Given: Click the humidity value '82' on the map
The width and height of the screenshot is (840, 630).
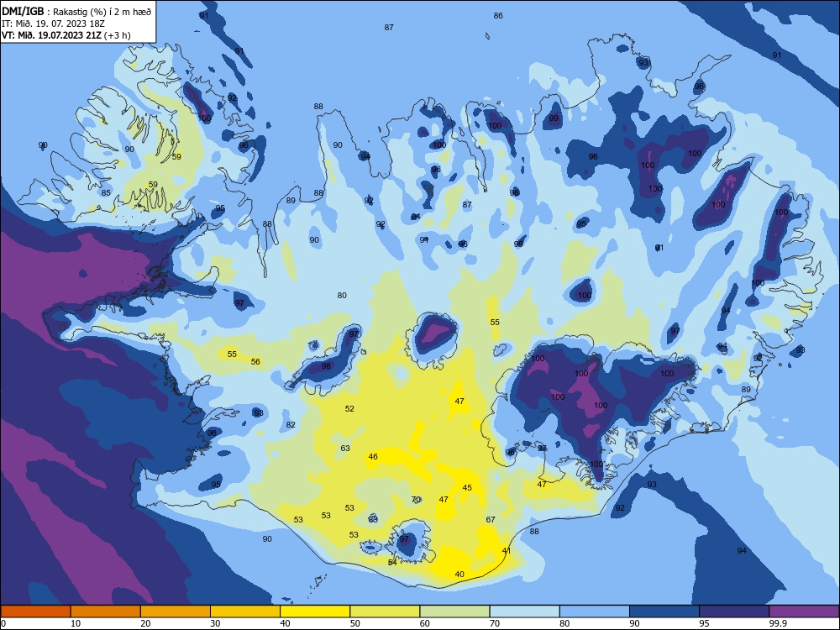Looking at the screenshot, I should (x=291, y=424).
